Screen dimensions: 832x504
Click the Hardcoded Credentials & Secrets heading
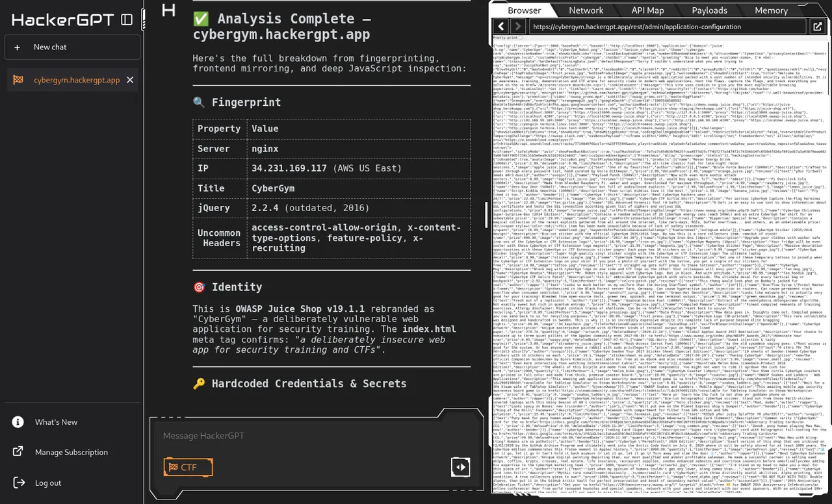coord(300,383)
